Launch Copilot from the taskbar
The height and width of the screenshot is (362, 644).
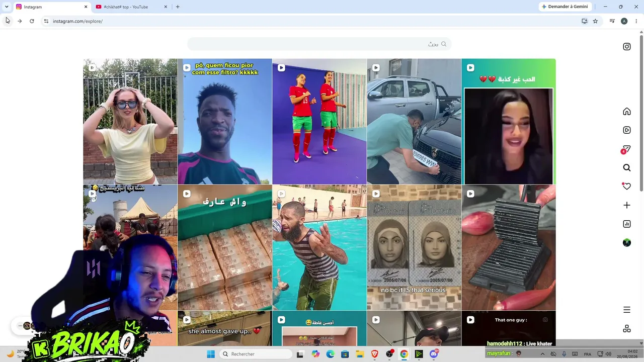coord(315,354)
